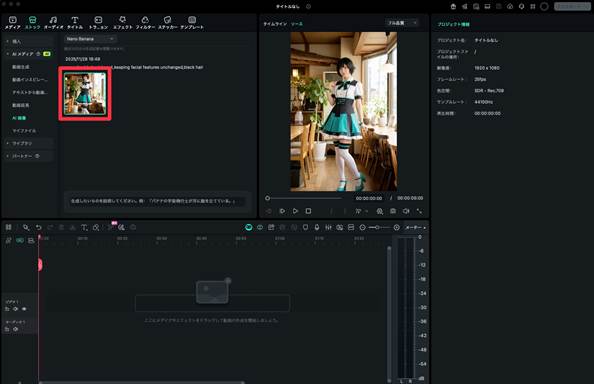This screenshot has width=594, height=384.
Task: Open the Titles (タイトル) tab
Action: (x=75, y=23)
